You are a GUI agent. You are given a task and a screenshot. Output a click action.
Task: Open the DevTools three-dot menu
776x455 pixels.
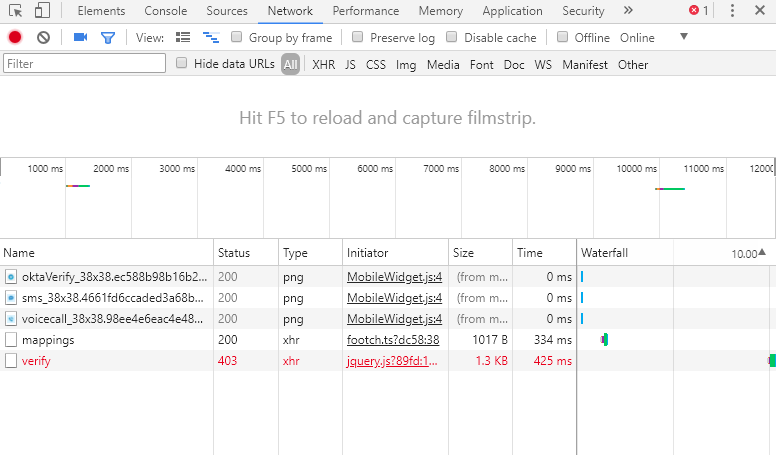731,11
